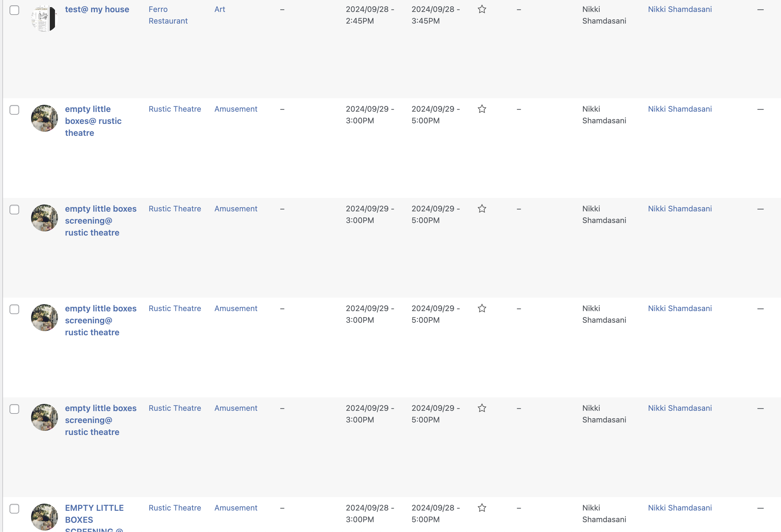Tick the uppercase 'EMPTY LITTLE BOXES' row checkbox

coord(14,509)
